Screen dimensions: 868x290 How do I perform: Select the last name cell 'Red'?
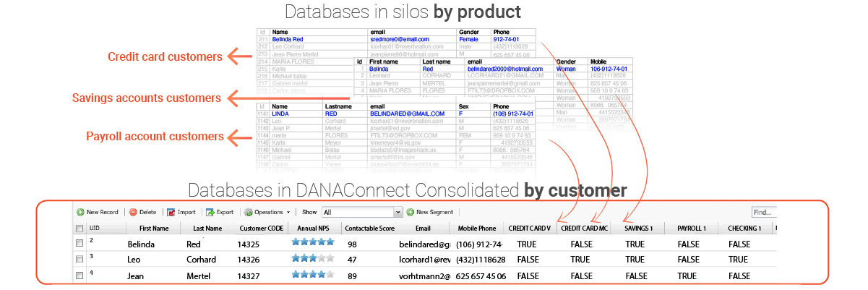[x=194, y=244]
